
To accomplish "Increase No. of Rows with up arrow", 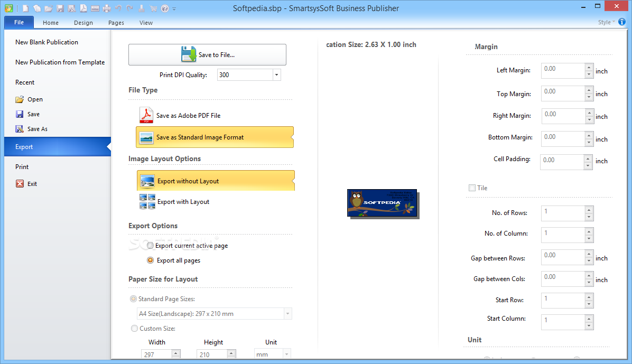I will tap(589, 210).
